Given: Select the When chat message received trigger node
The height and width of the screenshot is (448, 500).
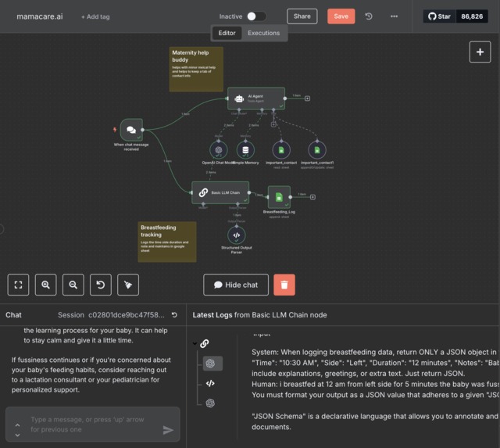Looking at the screenshot, I should [x=131, y=130].
